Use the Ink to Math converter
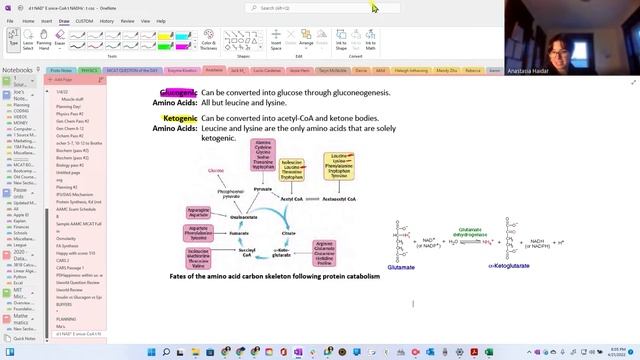Viewport: 640px width, 360px height. 370,40
